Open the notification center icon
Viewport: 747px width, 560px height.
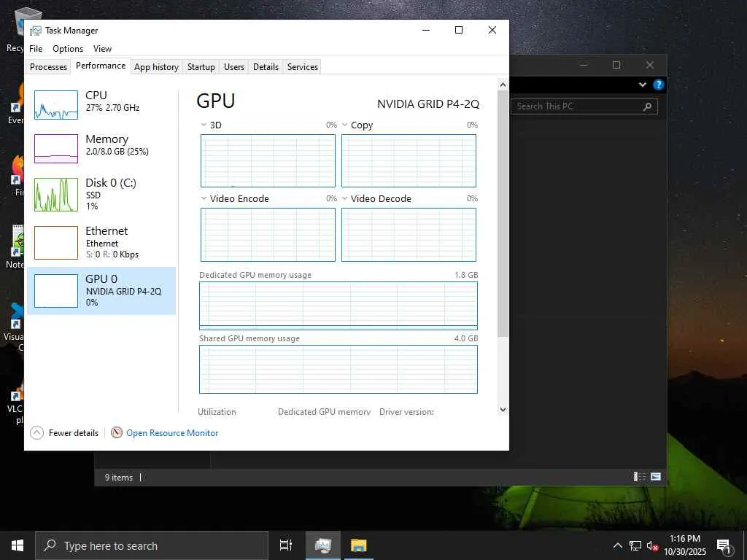(724, 546)
